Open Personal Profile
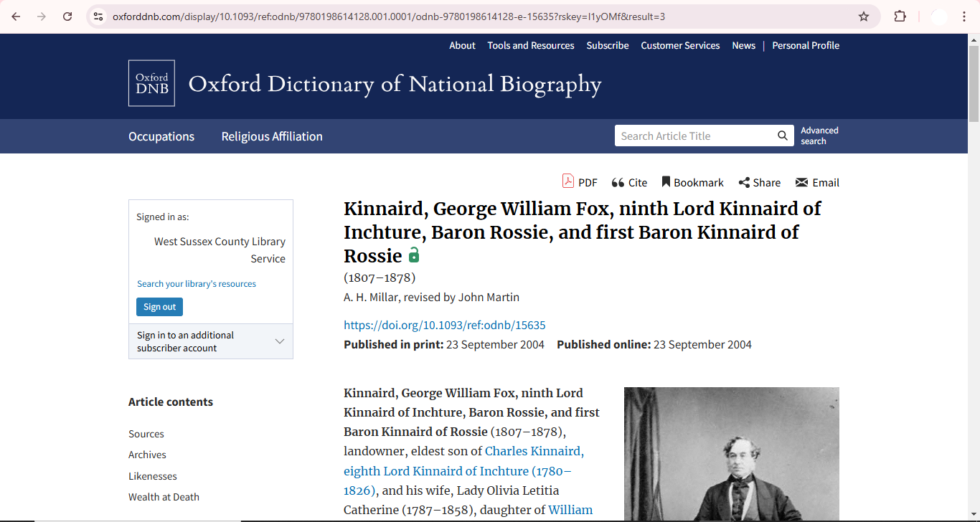Viewport: 980px width, 522px height. pyautogui.click(x=806, y=45)
